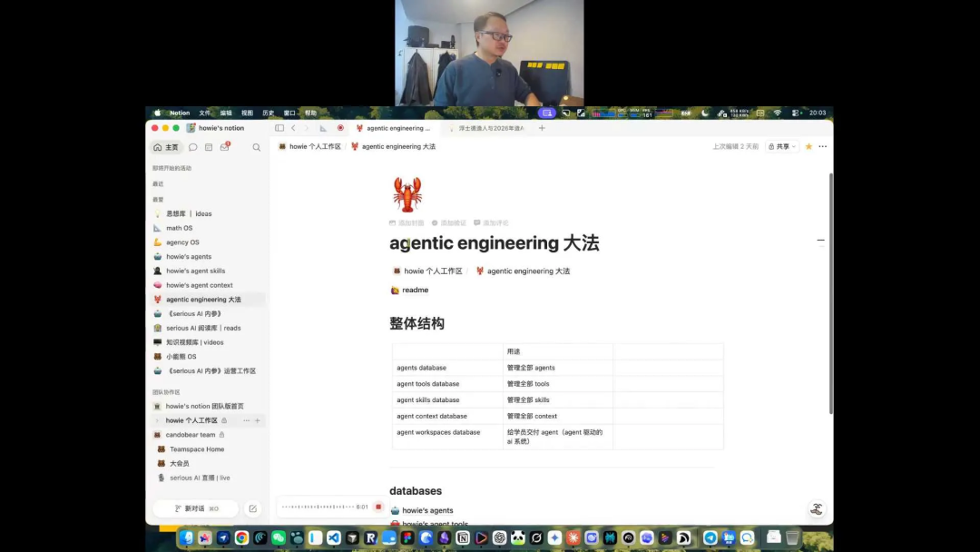Screen dimensions: 980x552
Task: Click the page vertical scrollbar
Action: coord(830,293)
